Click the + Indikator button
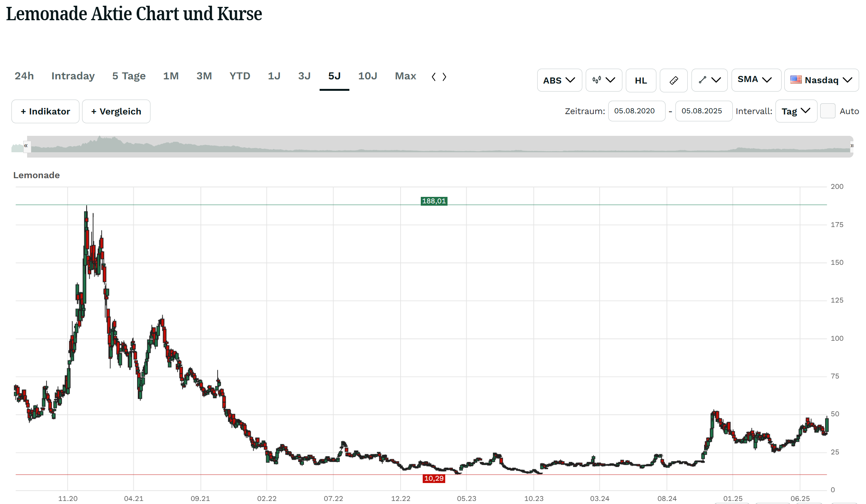The height and width of the screenshot is (504, 866). point(45,111)
